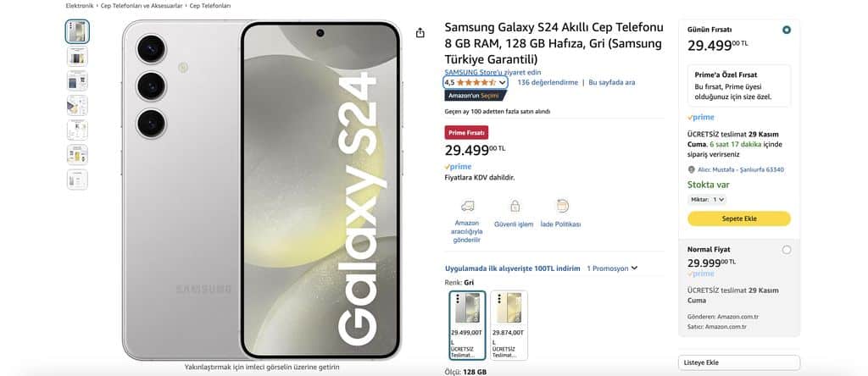This screenshot has width=868, height=376.
Task: Open the Miktar quantity dropdown
Action: pyautogui.click(x=707, y=200)
